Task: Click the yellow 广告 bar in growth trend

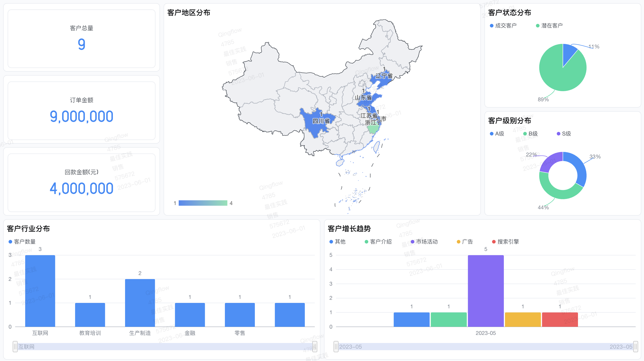Action: tap(523, 320)
